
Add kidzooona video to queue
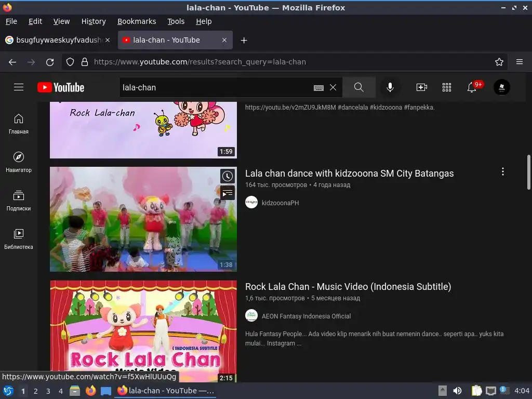point(228,193)
